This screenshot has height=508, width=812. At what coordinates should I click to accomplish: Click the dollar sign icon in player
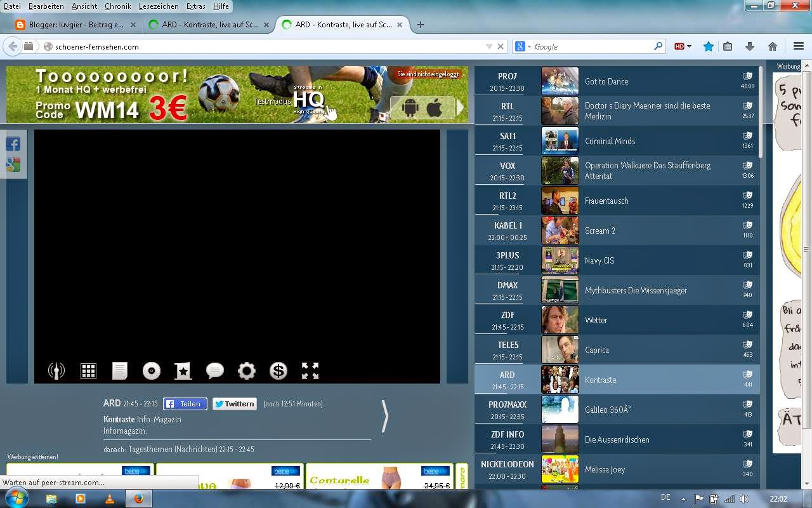[278, 371]
